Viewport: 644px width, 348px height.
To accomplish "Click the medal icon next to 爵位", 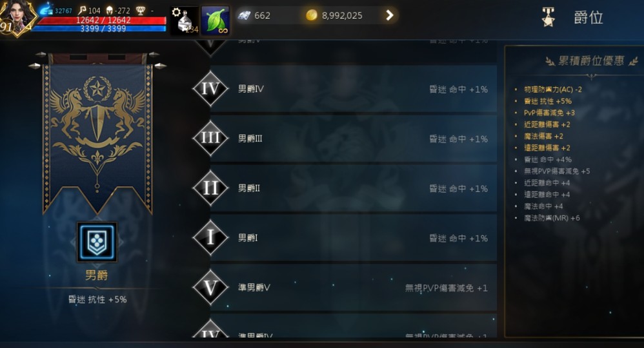I will [548, 17].
